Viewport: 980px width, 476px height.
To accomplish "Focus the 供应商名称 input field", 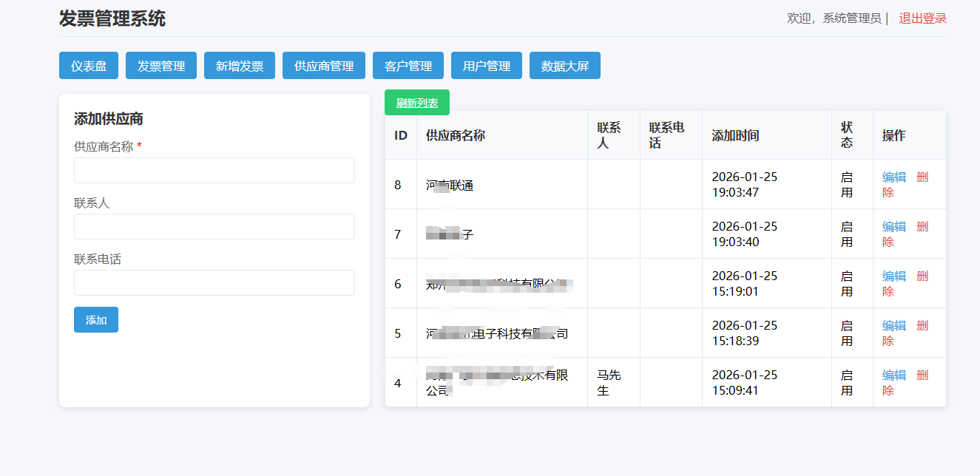I will coord(214,171).
